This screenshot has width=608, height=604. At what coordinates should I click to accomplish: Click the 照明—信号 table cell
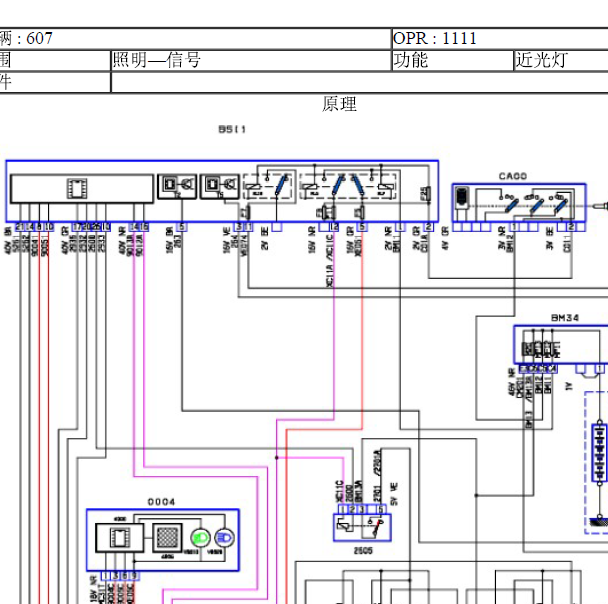[x=251, y=60]
